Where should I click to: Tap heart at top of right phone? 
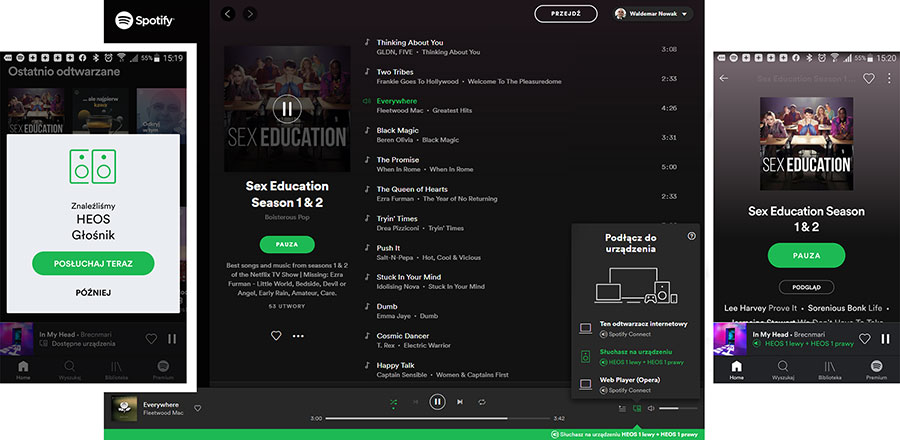click(x=868, y=79)
